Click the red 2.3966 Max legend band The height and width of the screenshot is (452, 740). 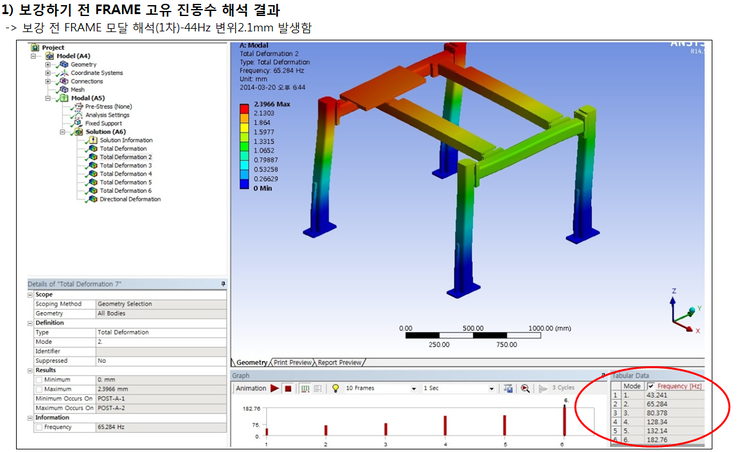(244, 109)
